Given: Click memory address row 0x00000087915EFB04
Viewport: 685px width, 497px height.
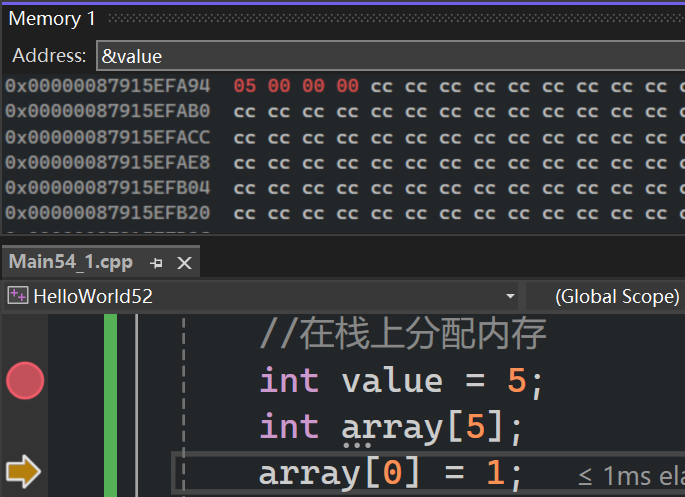Looking at the screenshot, I should (108, 188).
